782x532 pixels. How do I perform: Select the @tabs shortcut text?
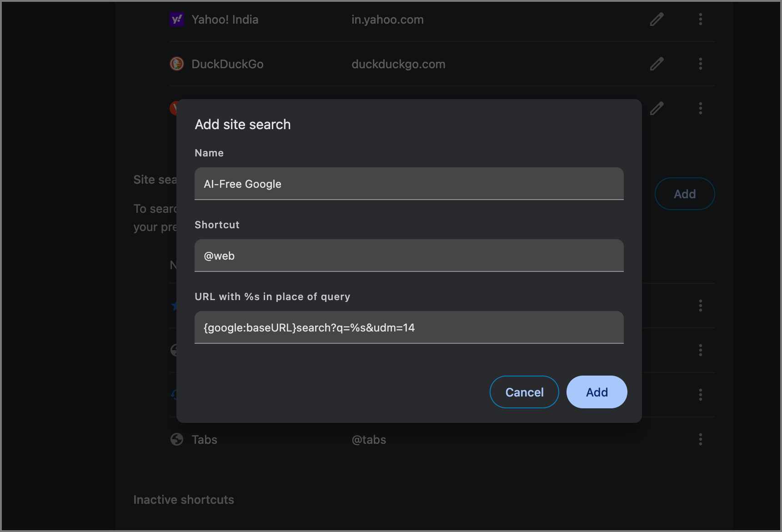[x=369, y=439]
